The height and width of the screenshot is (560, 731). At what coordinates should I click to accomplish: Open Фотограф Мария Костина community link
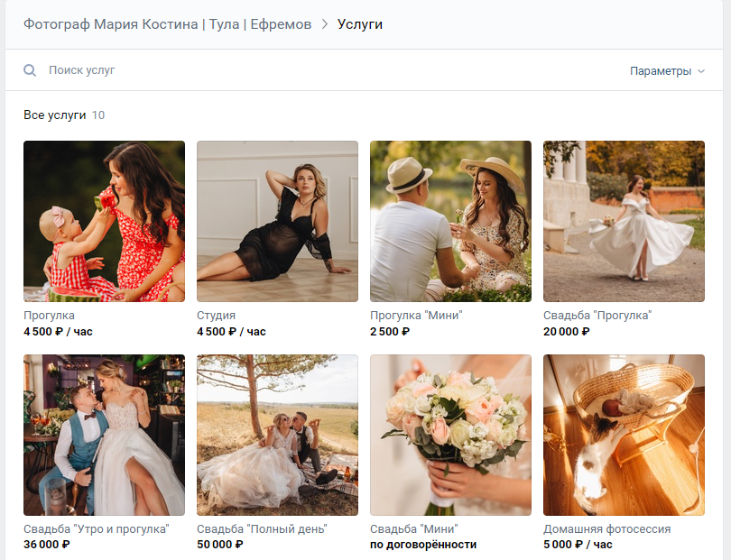click(167, 24)
